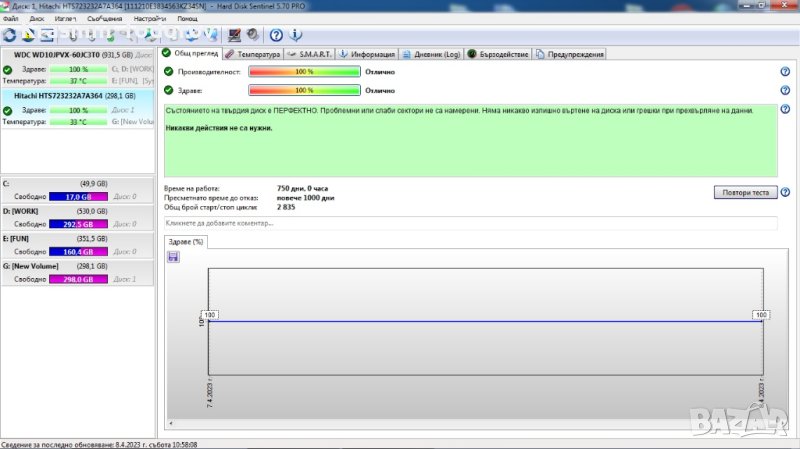
Task: Click the comment input field
Action: tap(470, 223)
